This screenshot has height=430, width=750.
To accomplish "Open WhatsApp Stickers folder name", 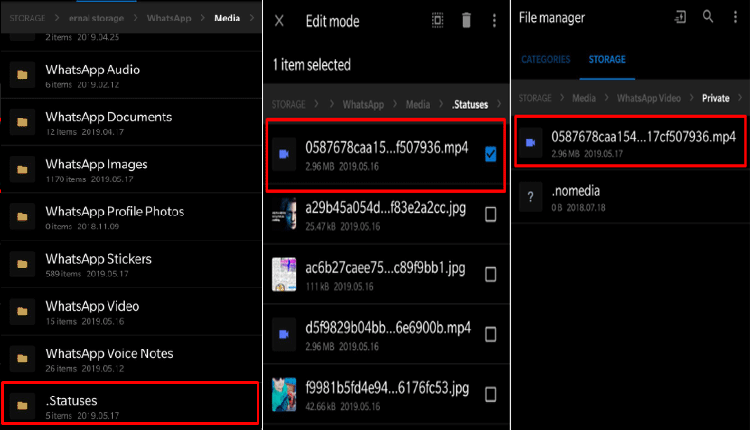I will click(x=99, y=259).
